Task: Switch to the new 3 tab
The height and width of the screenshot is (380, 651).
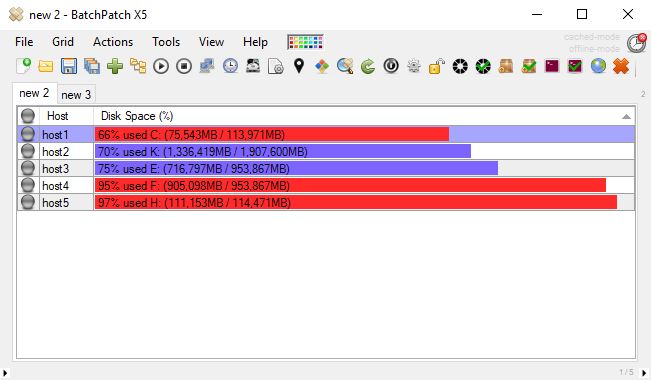Action: point(76,95)
